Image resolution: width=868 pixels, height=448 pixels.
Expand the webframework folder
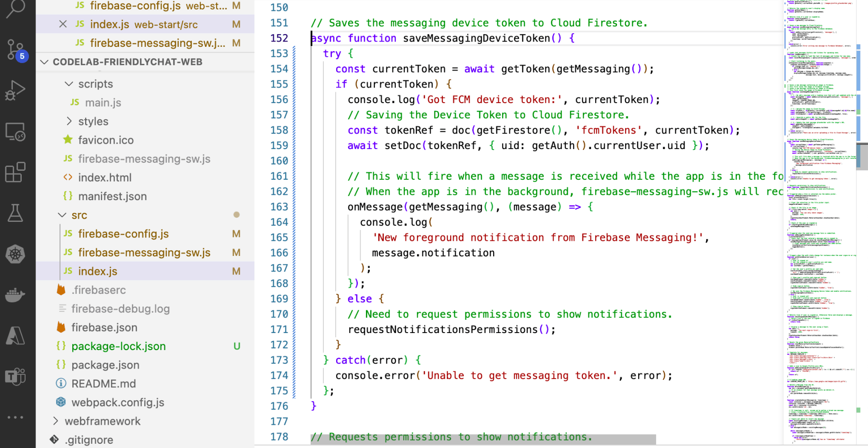coord(56,421)
